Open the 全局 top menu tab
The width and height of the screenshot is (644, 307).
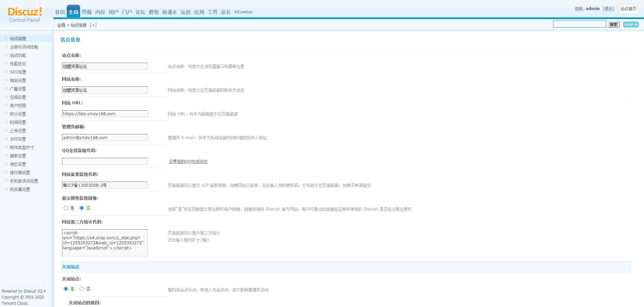pos(73,12)
